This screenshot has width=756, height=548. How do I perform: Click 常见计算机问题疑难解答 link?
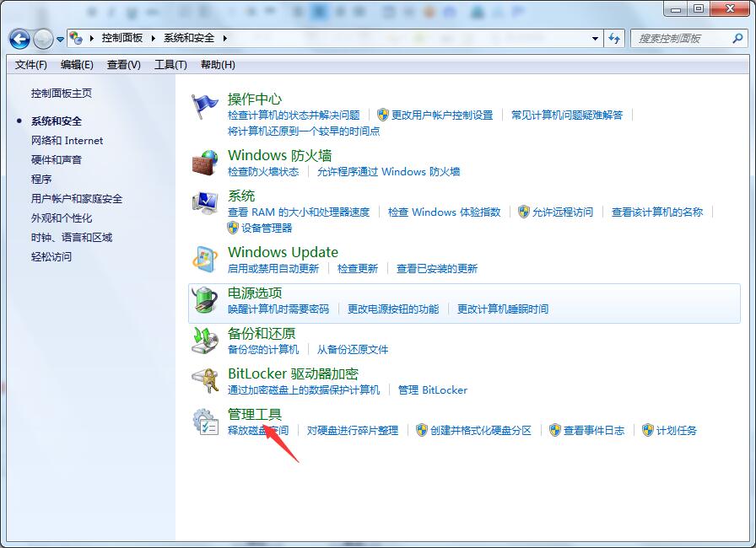point(567,115)
